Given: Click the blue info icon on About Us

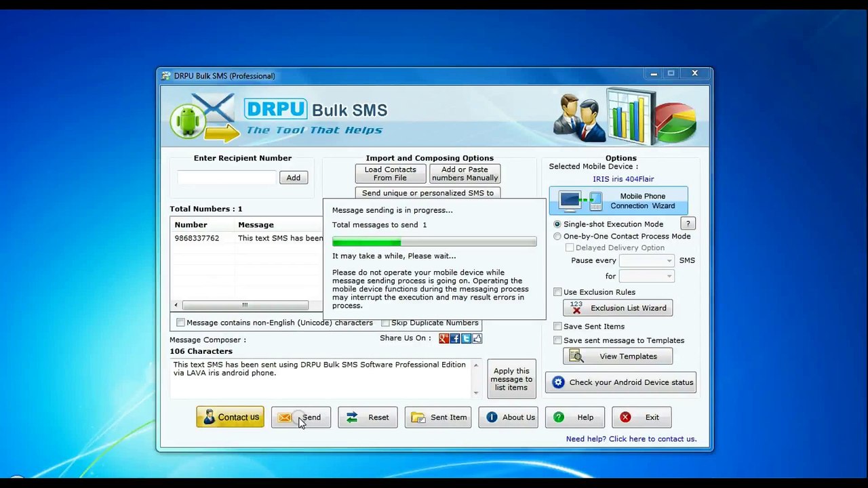Looking at the screenshot, I should click(492, 418).
